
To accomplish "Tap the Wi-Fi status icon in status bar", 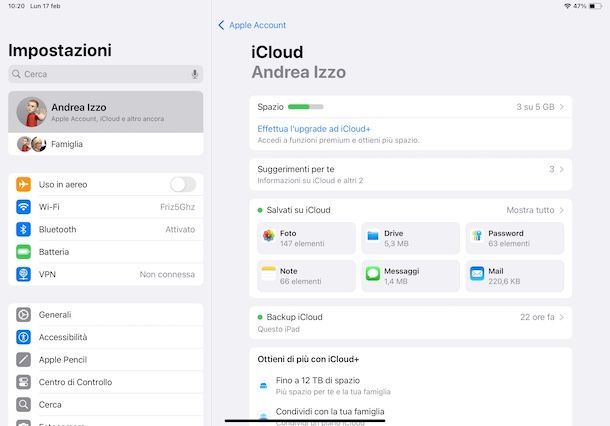I will point(567,6).
